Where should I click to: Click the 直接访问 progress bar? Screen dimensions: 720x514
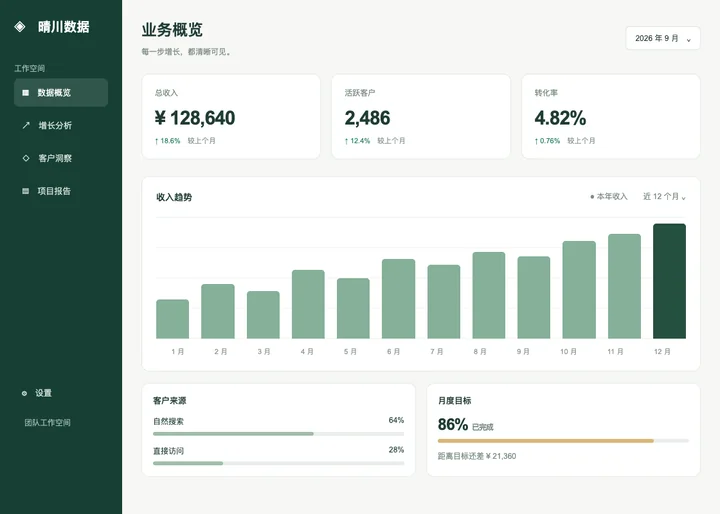pos(279,463)
